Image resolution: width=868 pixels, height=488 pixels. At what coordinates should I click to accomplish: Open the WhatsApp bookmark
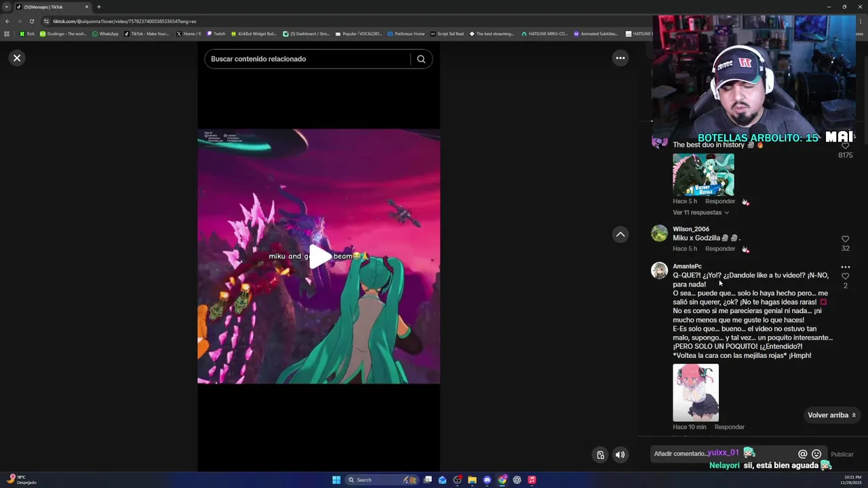tap(105, 33)
